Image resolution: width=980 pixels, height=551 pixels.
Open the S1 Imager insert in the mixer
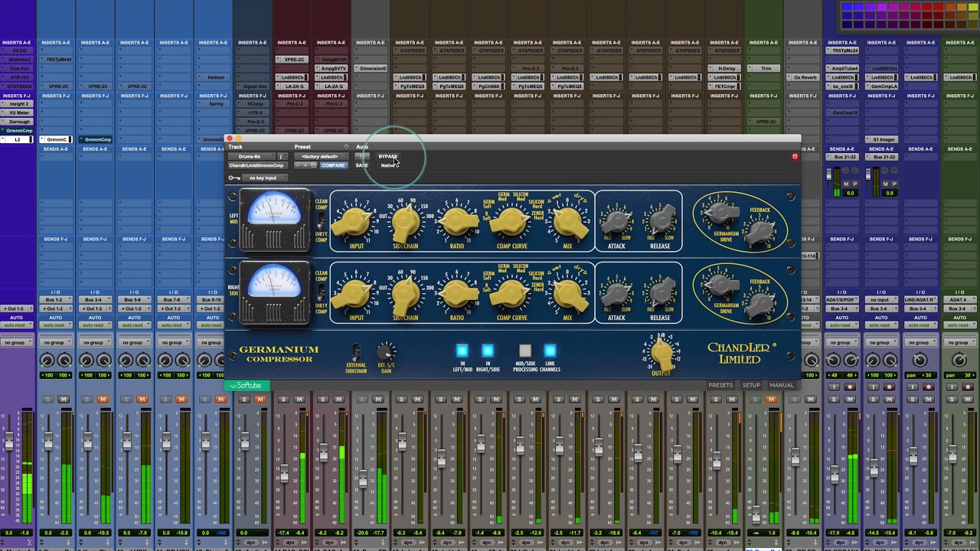(881, 140)
